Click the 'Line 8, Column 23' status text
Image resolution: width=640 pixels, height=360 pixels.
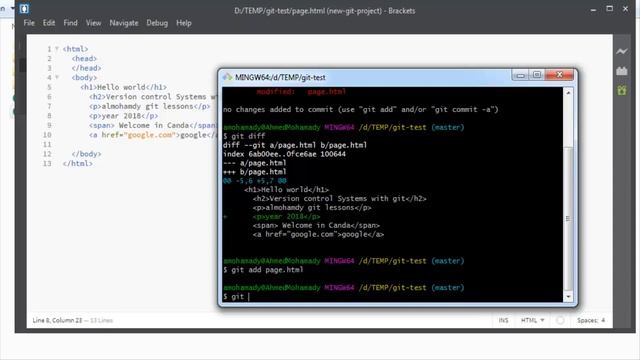58,320
